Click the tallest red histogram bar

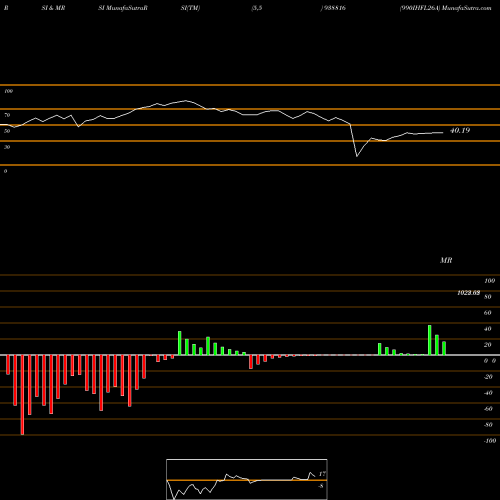pyautogui.click(x=22, y=395)
